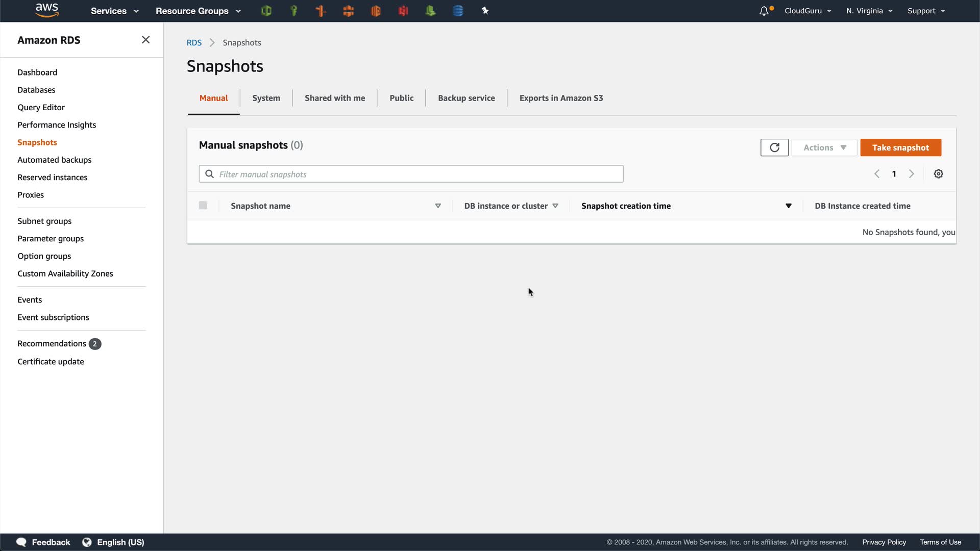Open the N. Virginia region dropdown

click(x=869, y=11)
